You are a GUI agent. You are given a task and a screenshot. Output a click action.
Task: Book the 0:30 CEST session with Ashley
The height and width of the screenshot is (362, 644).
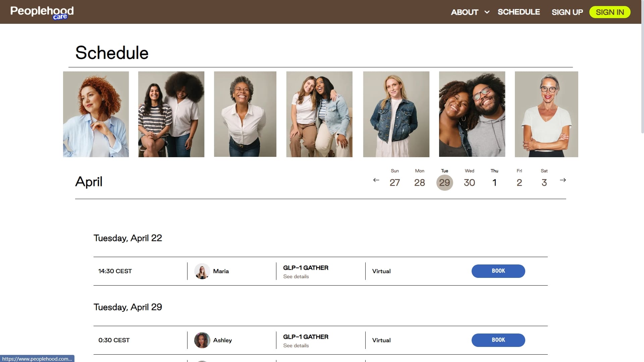(x=498, y=340)
